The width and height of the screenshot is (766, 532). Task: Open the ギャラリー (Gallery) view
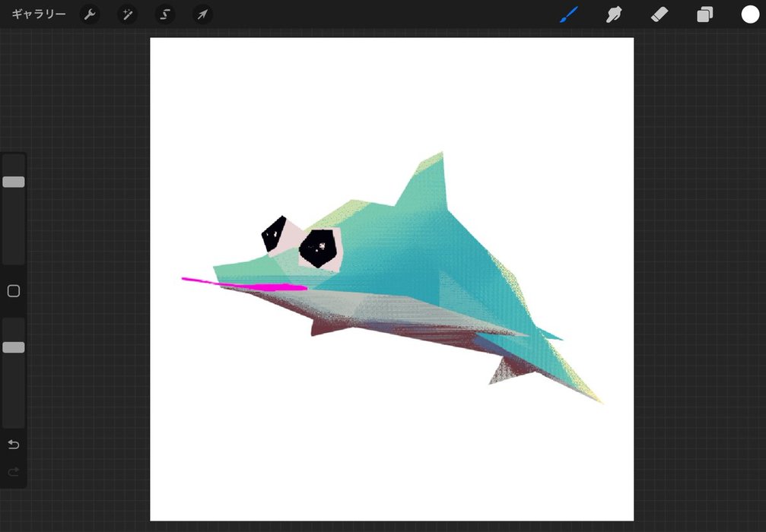coord(38,14)
